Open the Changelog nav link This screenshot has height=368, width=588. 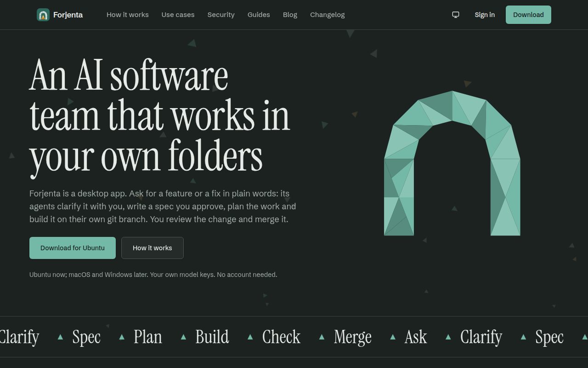click(328, 15)
